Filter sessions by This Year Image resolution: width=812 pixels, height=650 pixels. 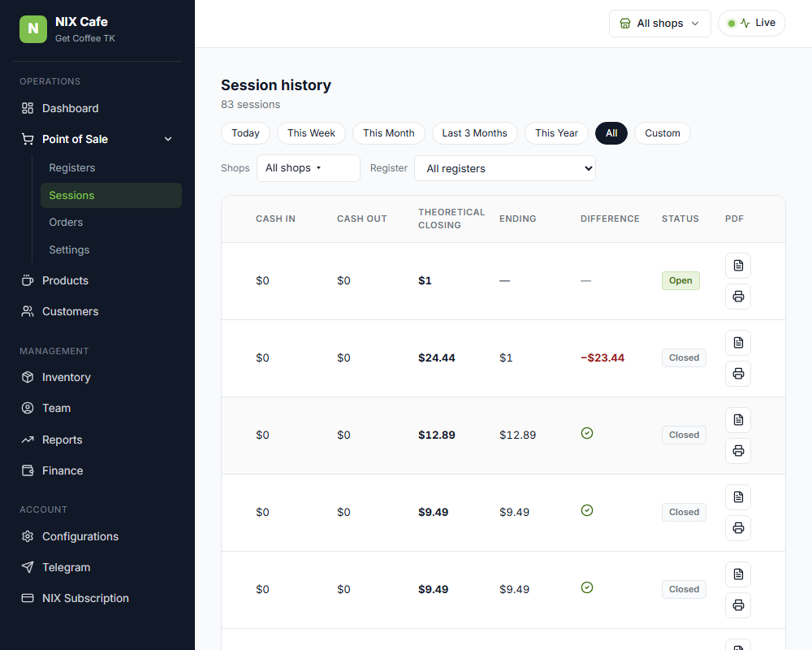pos(556,133)
